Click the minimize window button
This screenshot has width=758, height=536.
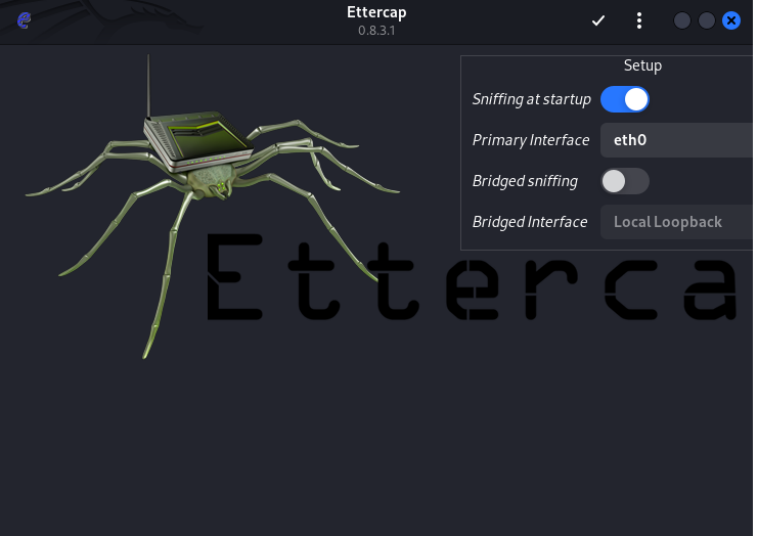coord(682,21)
